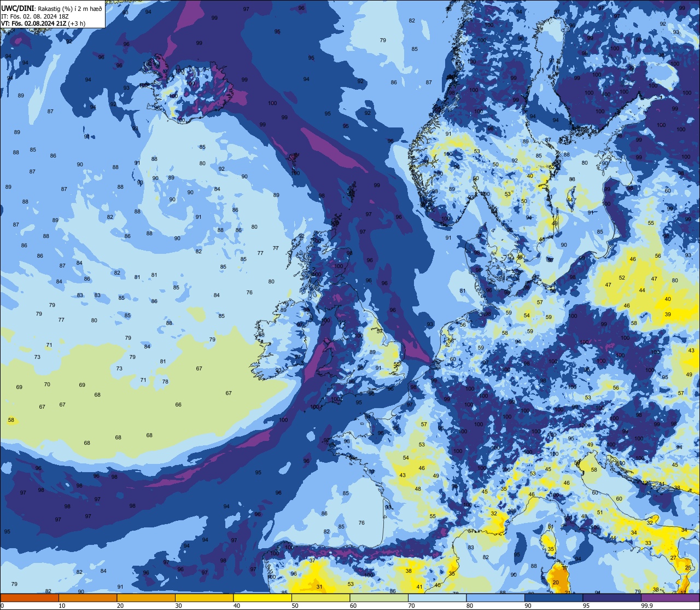Viewport: 700px width, 610px height.
Task: Click the "60" legend tick label
Action: tap(353, 606)
